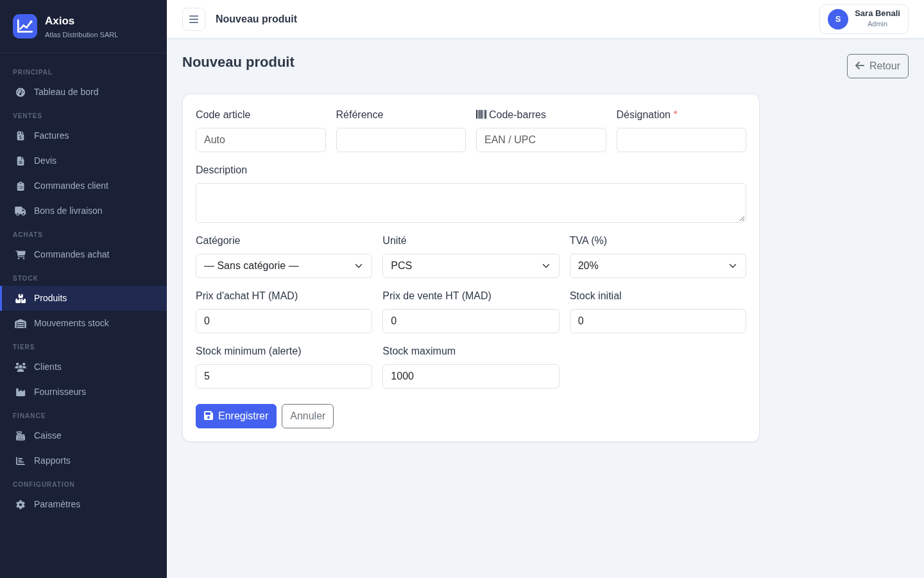Click the Désignation input field
Screen dimensions: 924x578
click(x=681, y=140)
